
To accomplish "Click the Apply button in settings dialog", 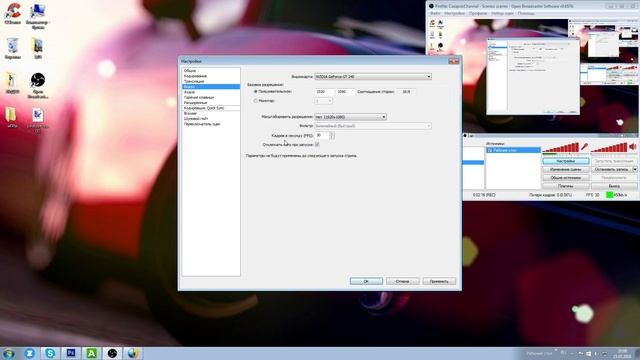I will coord(439,281).
